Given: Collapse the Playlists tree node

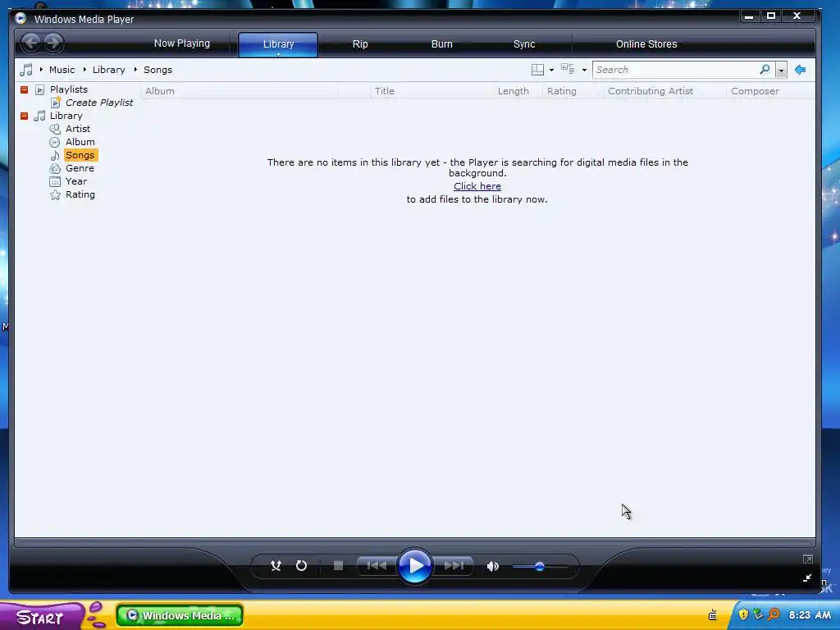Looking at the screenshot, I should pos(24,89).
